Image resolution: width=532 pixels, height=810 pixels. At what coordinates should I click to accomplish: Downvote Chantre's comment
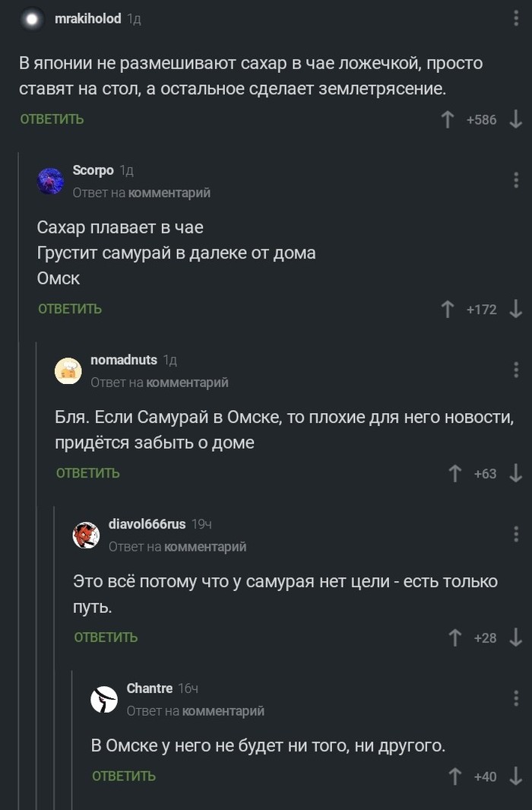(518, 777)
